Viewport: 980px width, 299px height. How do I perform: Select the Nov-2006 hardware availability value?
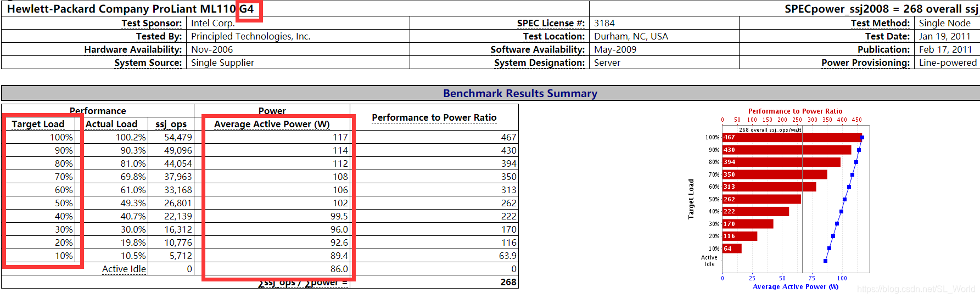pyautogui.click(x=212, y=49)
